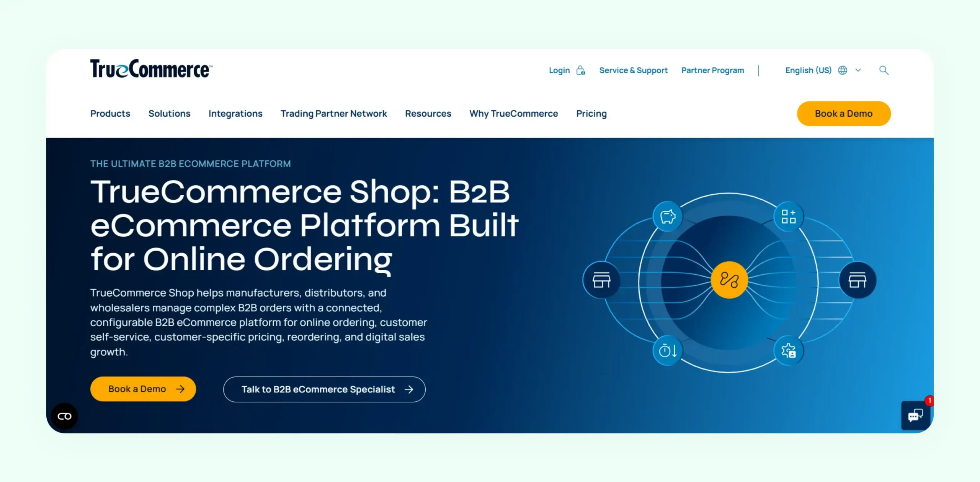The height and width of the screenshot is (482, 980).
Task: Open the English (US) language selector
Action: point(823,70)
